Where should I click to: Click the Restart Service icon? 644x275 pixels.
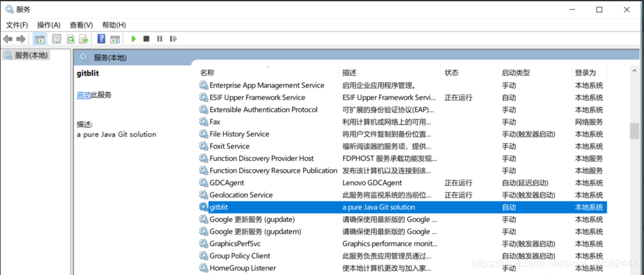click(173, 39)
